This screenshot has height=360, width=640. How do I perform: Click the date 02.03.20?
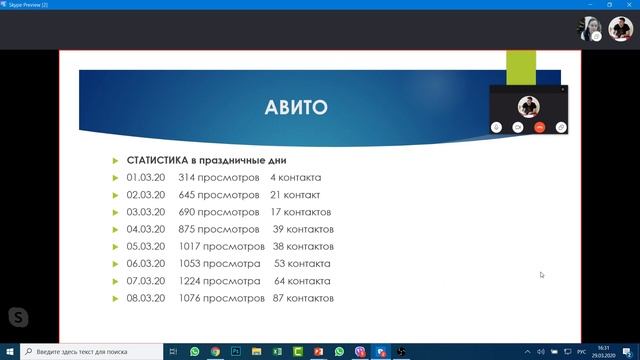[x=146, y=195]
